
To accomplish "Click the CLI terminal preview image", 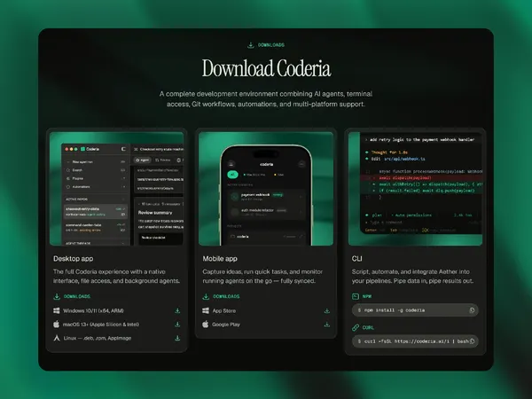I will 415,189.
